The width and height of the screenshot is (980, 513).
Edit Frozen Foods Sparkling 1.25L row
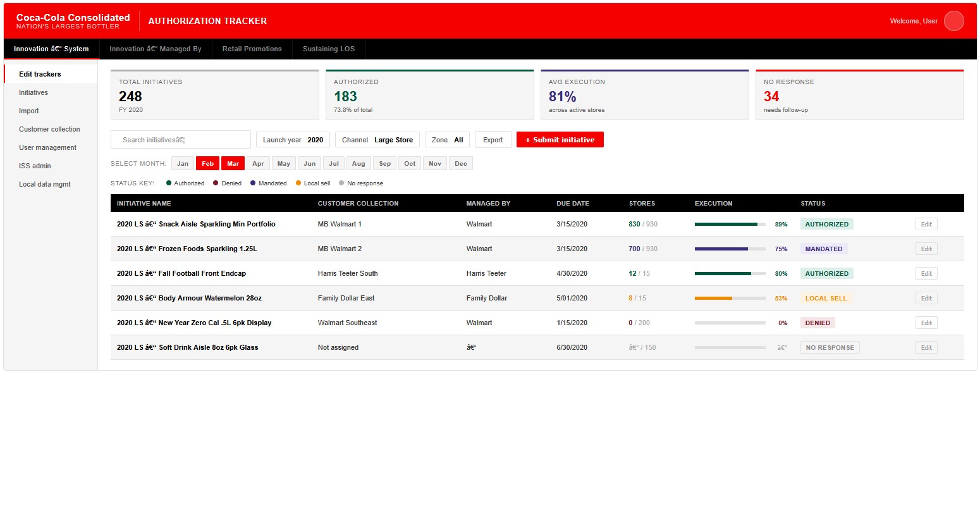(926, 249)
